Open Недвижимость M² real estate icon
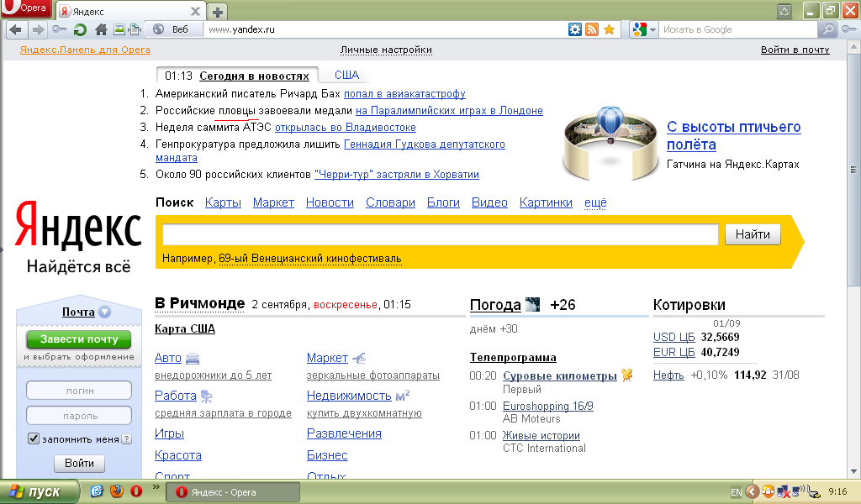861x504 pixels. (x=403, y=396)
